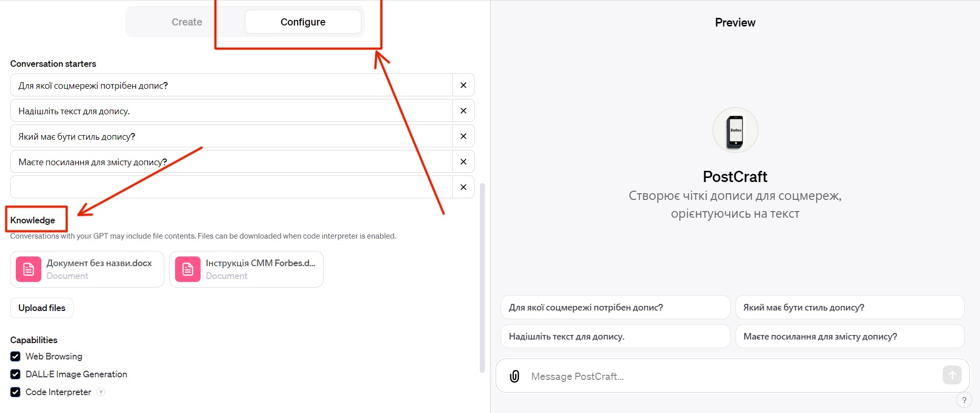Remove the first conversation starter with X
The image size is (980, 413).
point(463,85)
